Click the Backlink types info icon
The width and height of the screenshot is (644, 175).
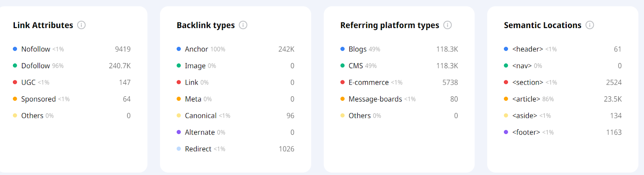click(x=243, y=25)
